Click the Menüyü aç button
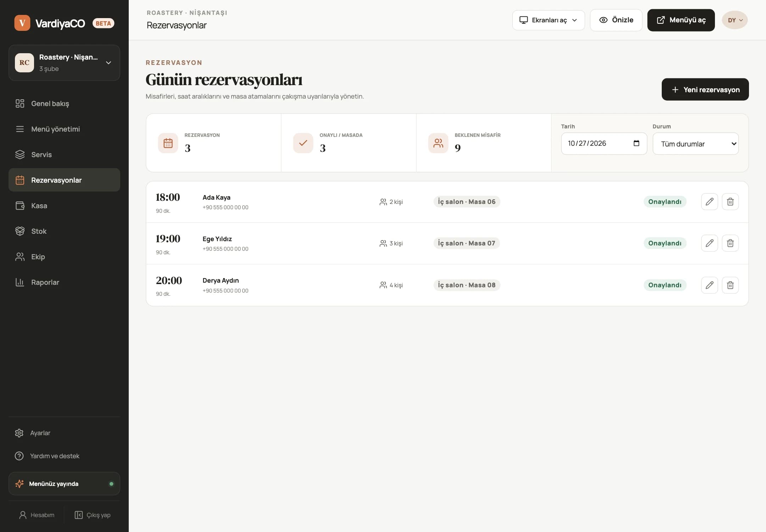The image size is (766, 532). 681,20
